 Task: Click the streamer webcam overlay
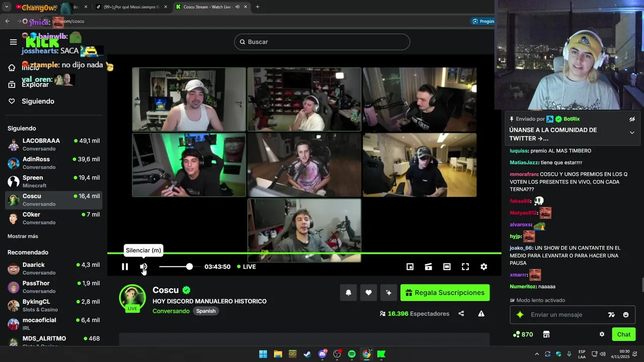[569, 55]
